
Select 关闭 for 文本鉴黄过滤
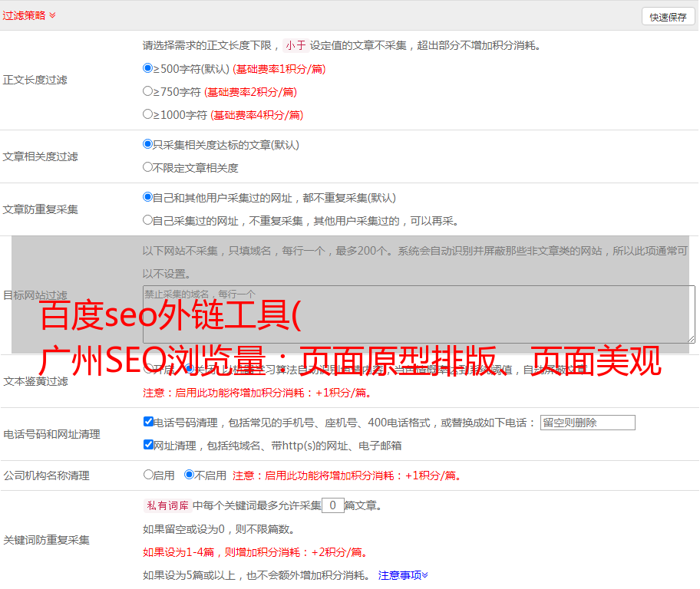190,369
